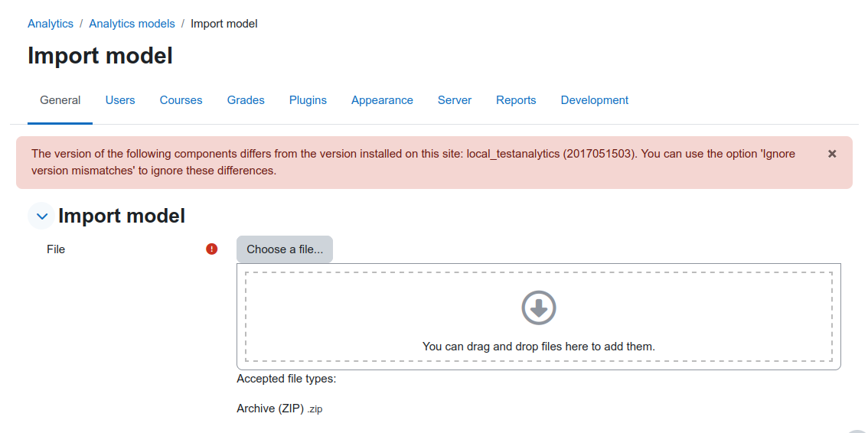The image size is (868, 433).
Task: Click the Import model section title
Action: point(122,216)
